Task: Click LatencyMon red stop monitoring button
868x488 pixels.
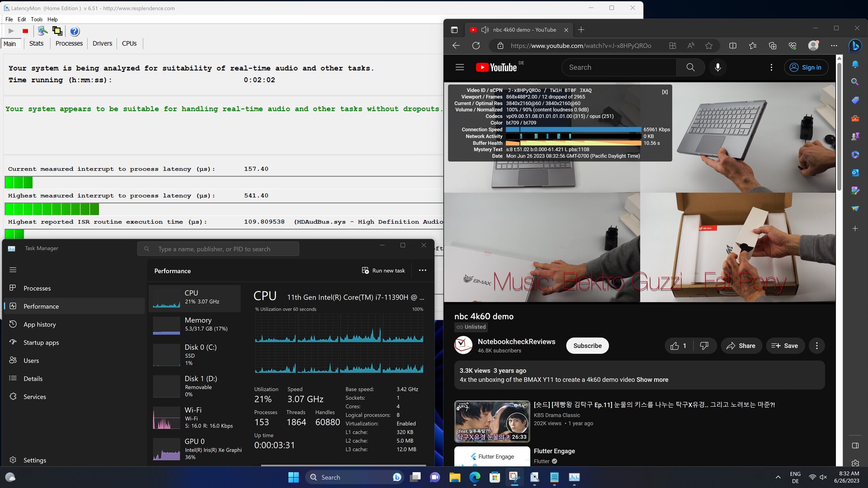Action: (x=25, y=31)
